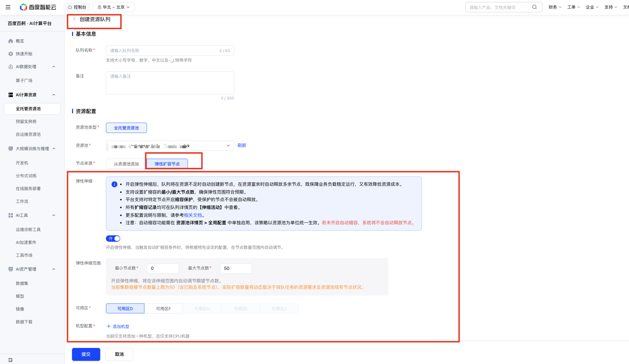Choose availability zone 可用区F
The height and width of the screenshot is (364, 629).
164,308
